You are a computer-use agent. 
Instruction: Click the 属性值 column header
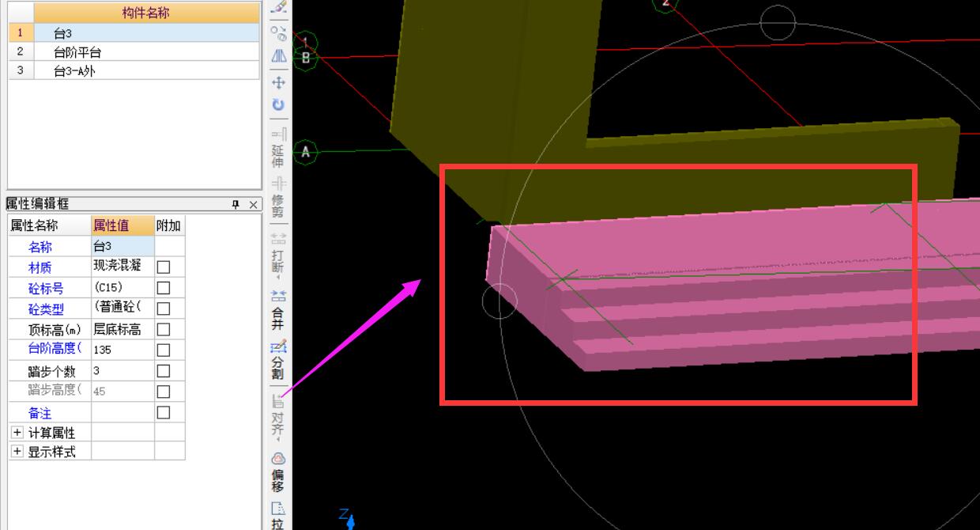(x=122, y=225)
